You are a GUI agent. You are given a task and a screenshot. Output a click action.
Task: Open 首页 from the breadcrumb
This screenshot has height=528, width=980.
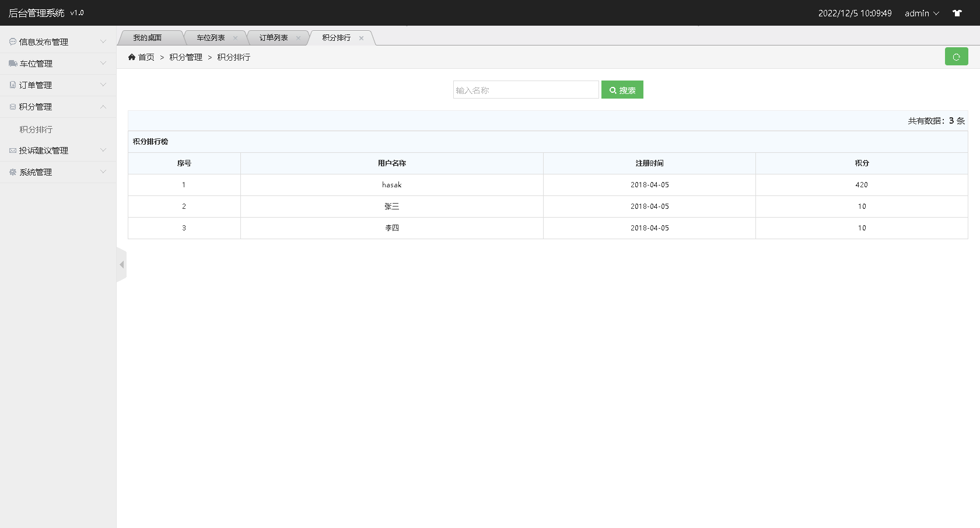pyautogui.click(x=146, y=57)
